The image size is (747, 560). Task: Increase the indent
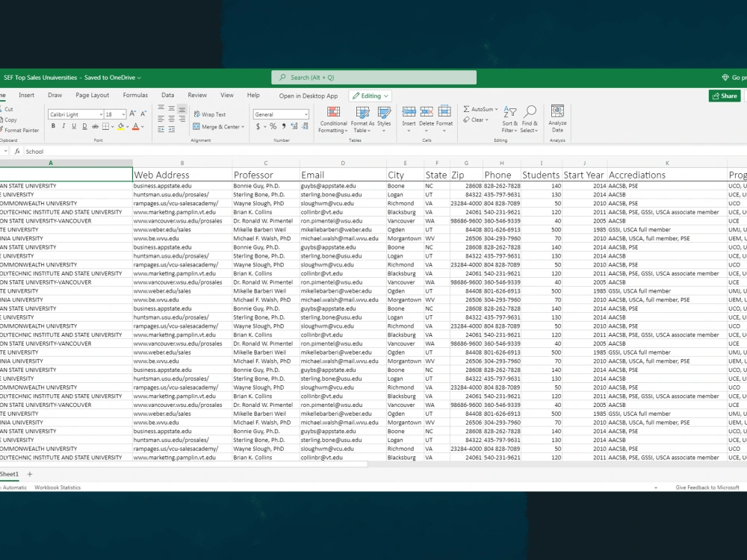tap(172, 129)
